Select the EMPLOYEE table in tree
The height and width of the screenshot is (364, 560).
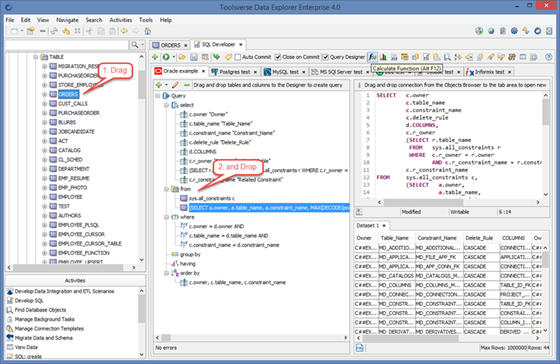[70, 197]
